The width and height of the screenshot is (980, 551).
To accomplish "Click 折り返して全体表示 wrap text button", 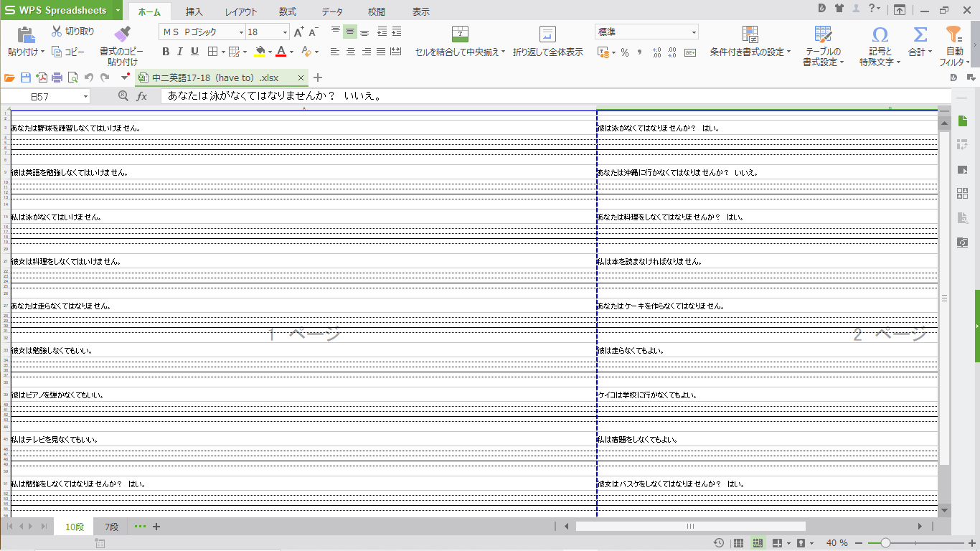I will [548, 42].
